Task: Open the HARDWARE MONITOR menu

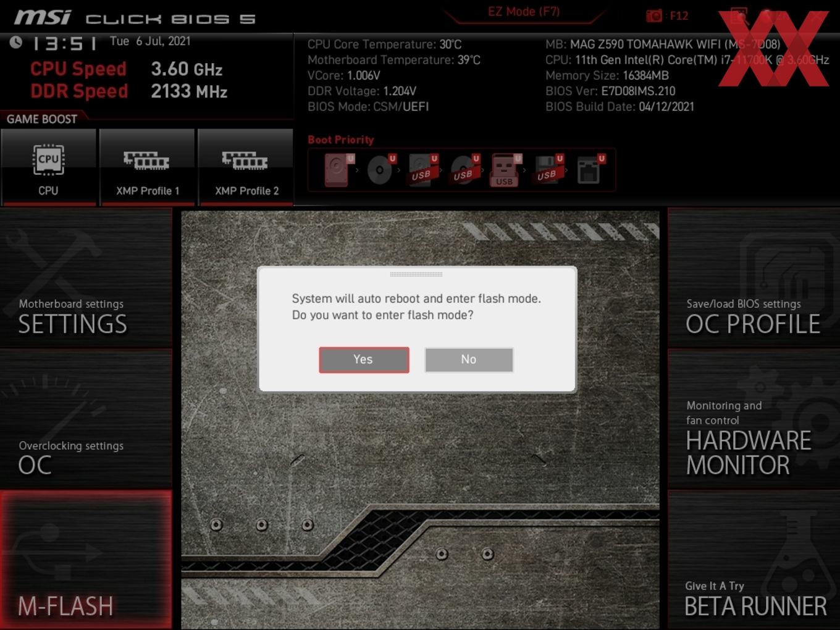Action: click(x=754, y=419)
